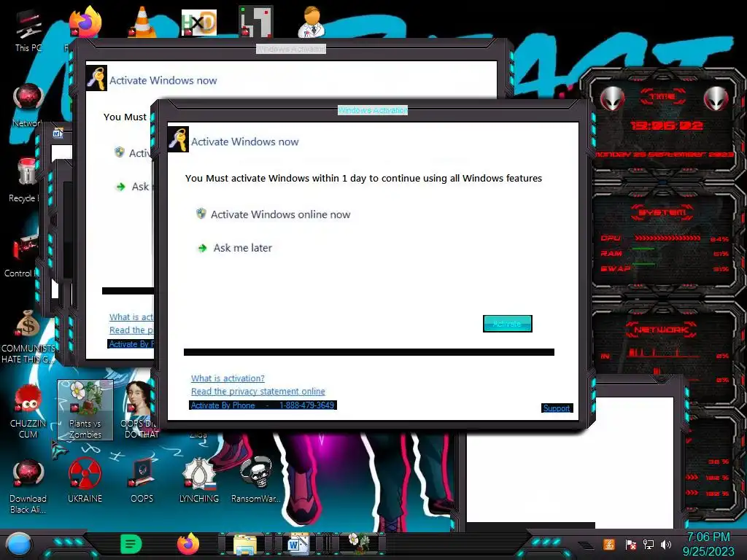The image size is (747, 560).
Task: Open the Download Black Ali... desktop icon
Action: coord(28,486)
